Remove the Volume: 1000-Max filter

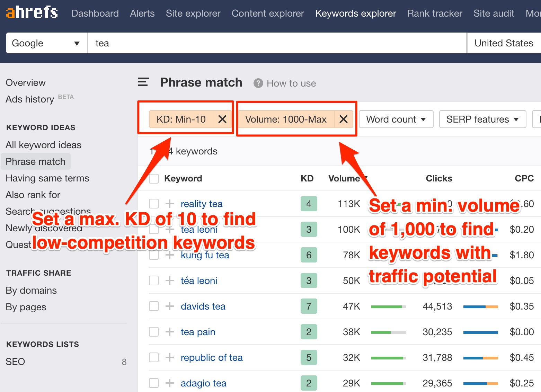(343, 119)
